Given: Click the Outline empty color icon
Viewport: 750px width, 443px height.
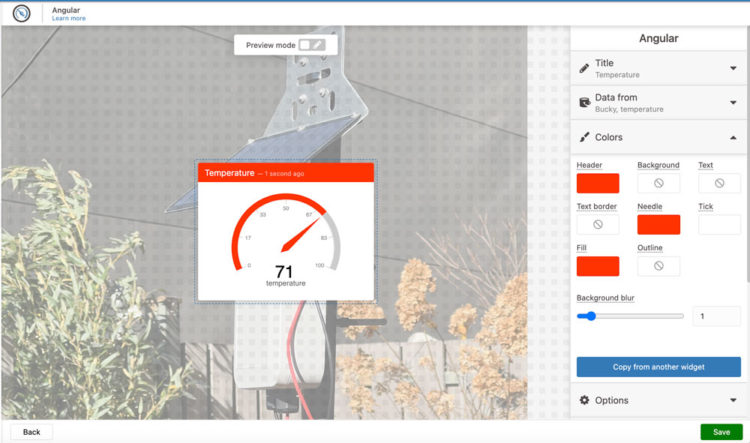Looking at the screenshot, I should pos(658,266).
